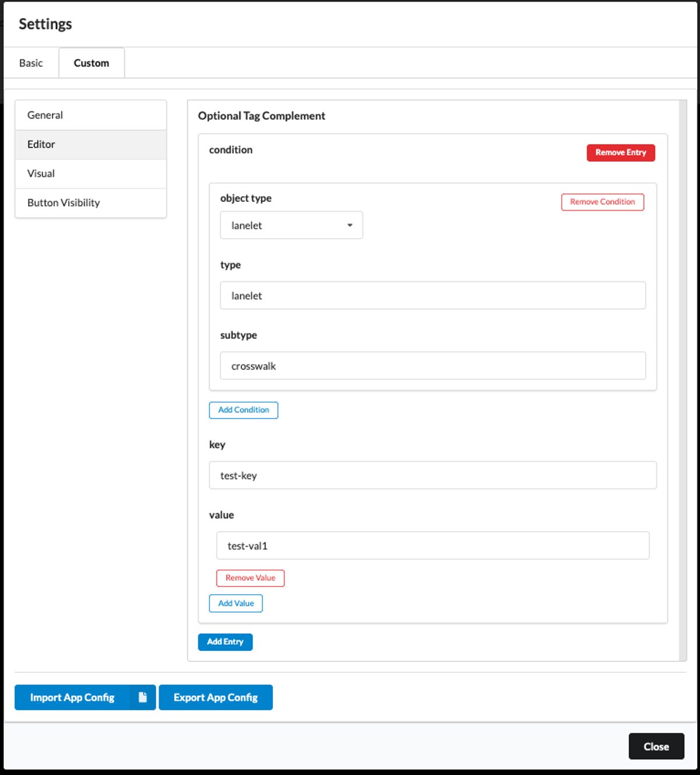Screen dimensions: 700x775
Task: Switch to the Basic settings tab
Action: pyautogui.click(x=31, y=63)
